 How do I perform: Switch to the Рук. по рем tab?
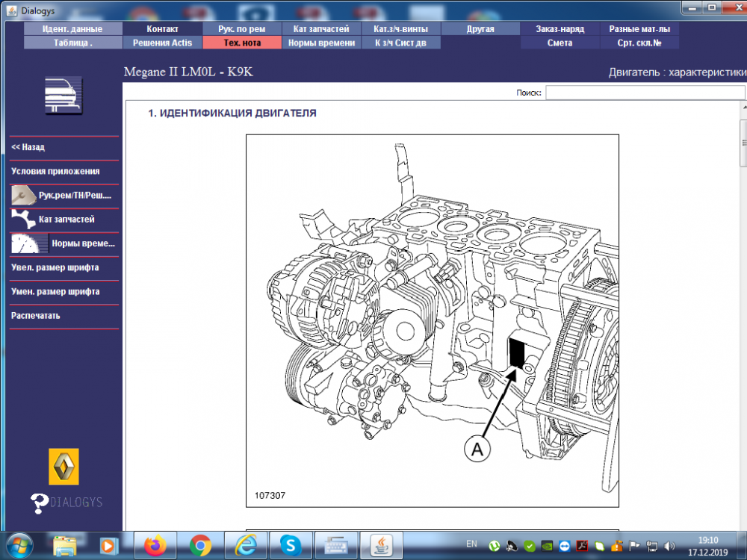[x=242, y=29]
